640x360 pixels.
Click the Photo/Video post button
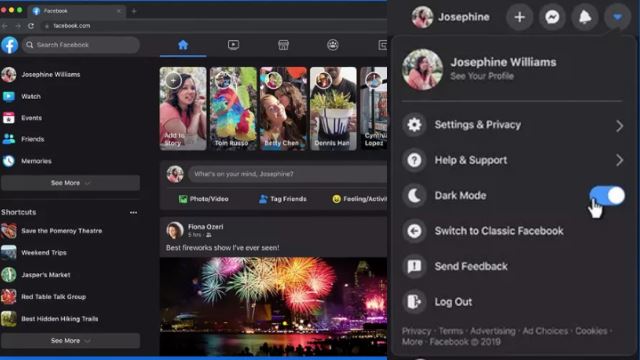[x=204, y=199]
